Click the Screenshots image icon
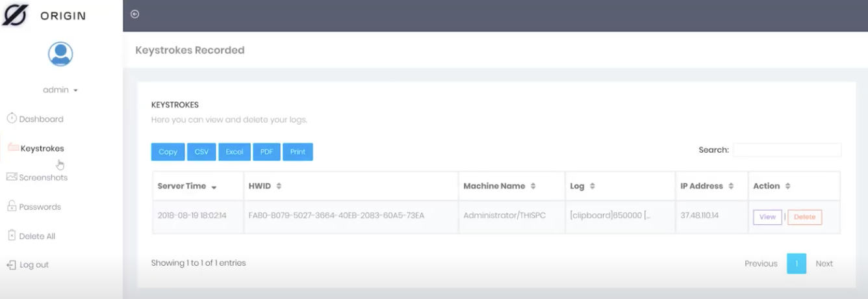This screenshot has width=868, height=299. [12, 177]
